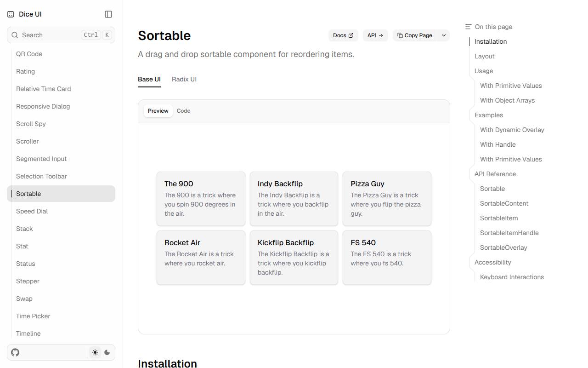Select the FS 540 card
588x368 pixels.
click(387, 258)
